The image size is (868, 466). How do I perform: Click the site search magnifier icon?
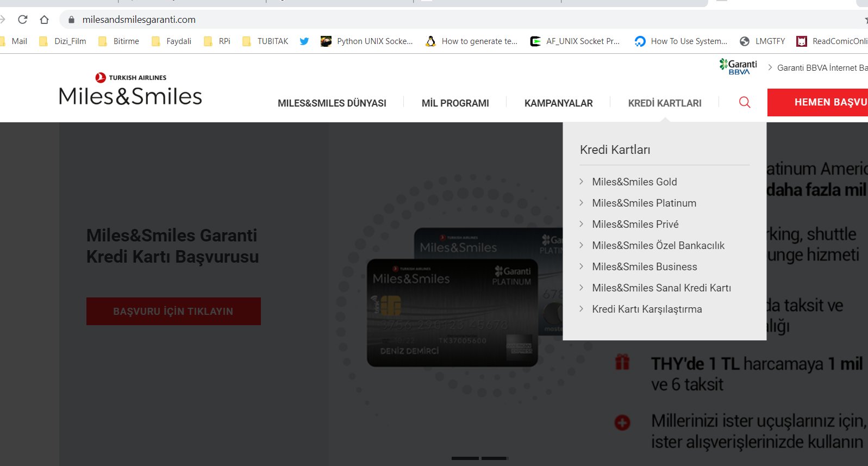coord(745,102)
